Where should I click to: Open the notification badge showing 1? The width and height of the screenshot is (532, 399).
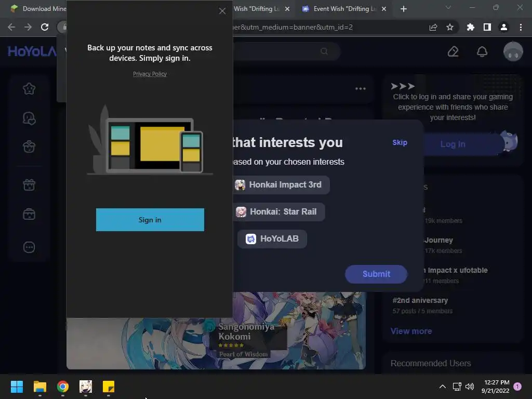point(517,387)
